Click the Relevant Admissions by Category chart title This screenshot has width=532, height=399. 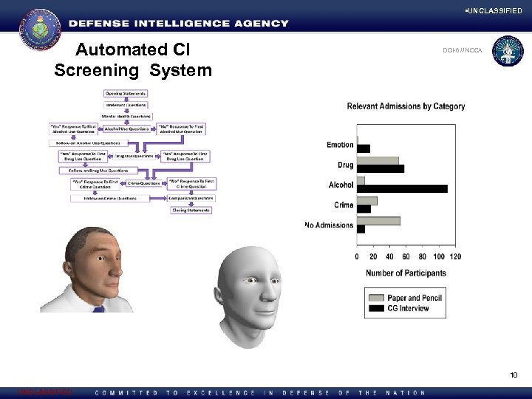coord(406,106)
